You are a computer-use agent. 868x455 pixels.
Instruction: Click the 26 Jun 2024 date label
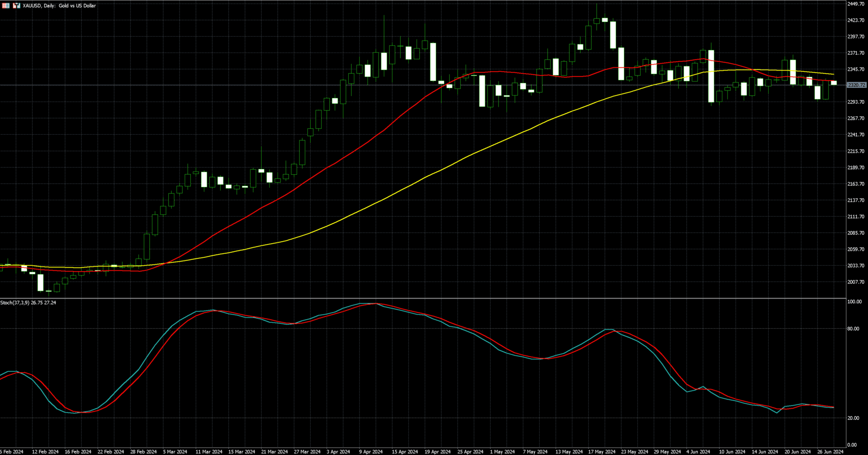(x=831, y=452)
